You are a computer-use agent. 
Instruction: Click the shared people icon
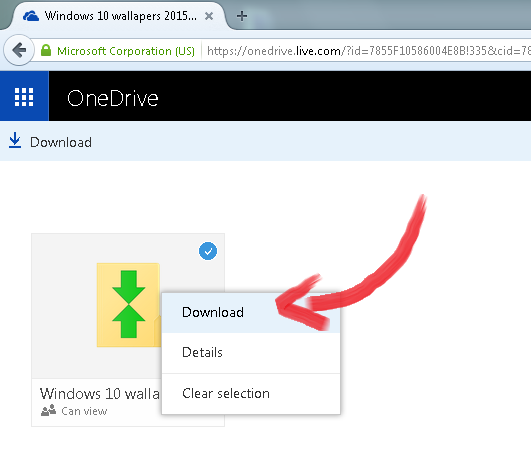(x=48, y=410)
